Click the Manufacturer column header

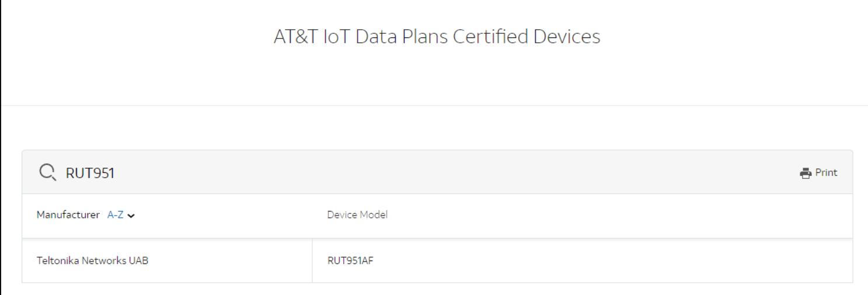coord(68,215)
